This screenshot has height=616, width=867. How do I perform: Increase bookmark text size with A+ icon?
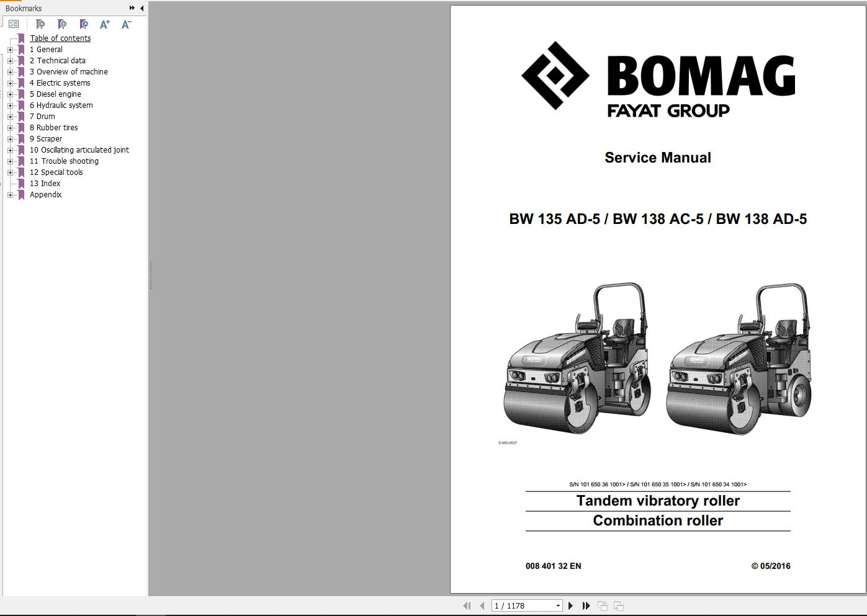click(104, 24)
